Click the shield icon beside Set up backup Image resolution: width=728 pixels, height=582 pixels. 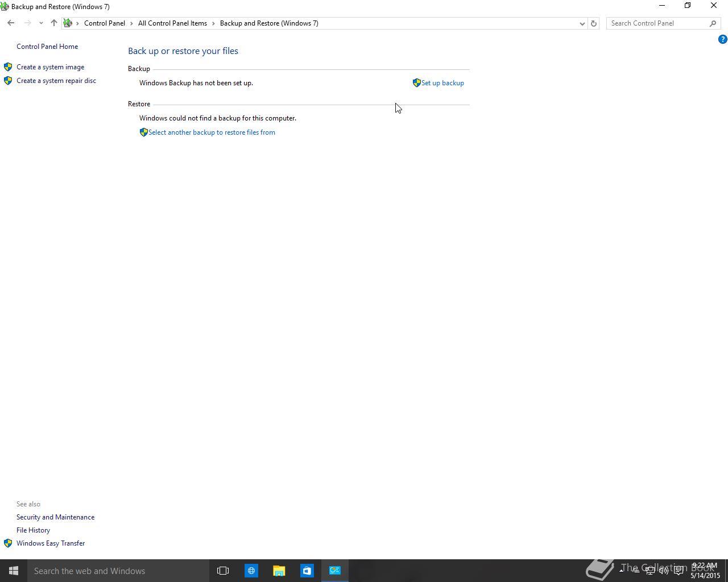pos(416,83)
